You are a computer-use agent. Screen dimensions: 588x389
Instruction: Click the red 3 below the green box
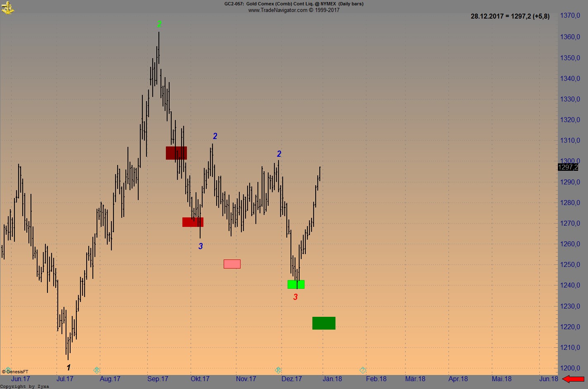[295, 296]
